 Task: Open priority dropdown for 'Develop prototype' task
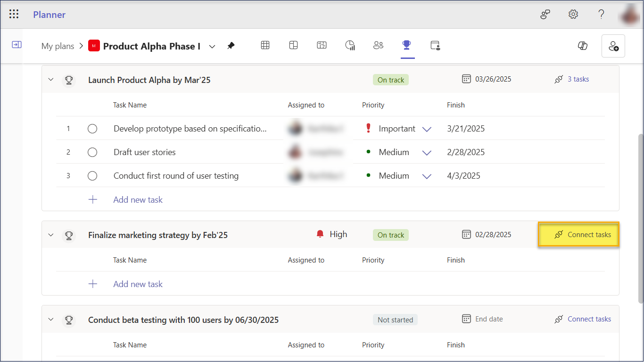click(x=427, y=129)
